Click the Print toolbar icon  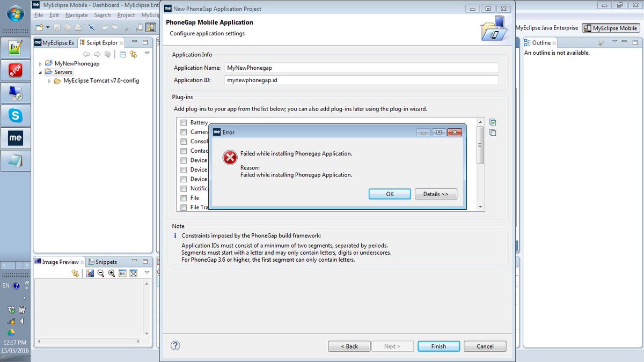point(78,27)
